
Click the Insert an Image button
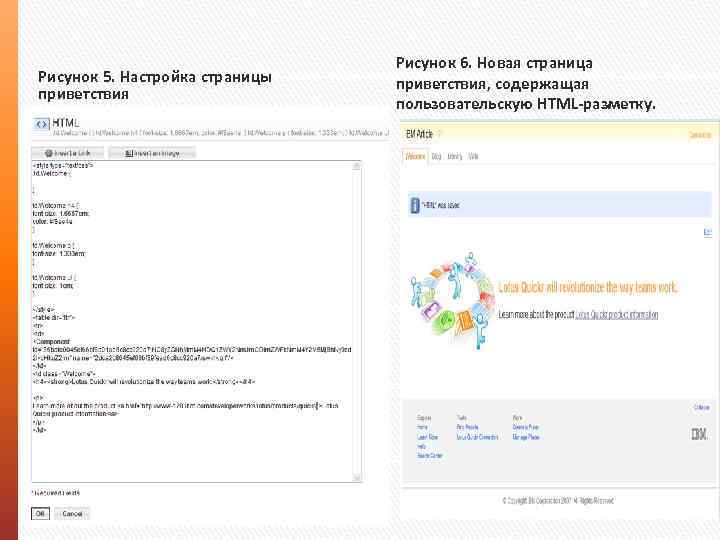point(152,153)
